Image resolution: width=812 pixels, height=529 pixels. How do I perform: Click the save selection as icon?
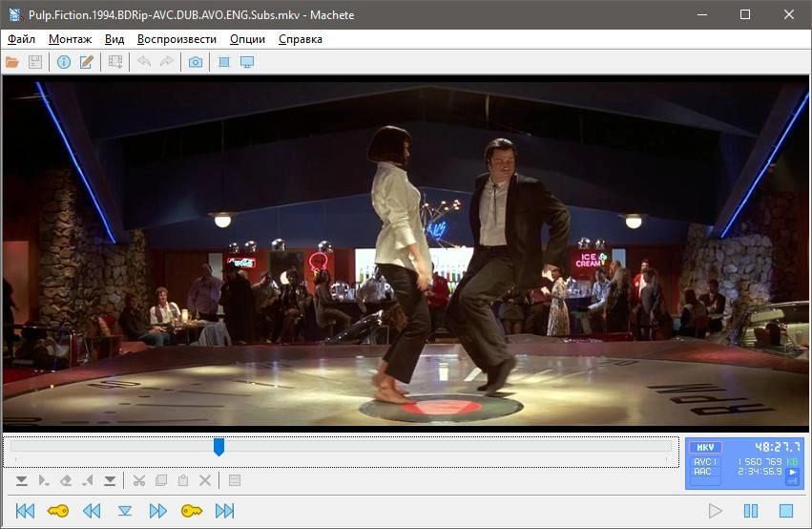[235, 481]
